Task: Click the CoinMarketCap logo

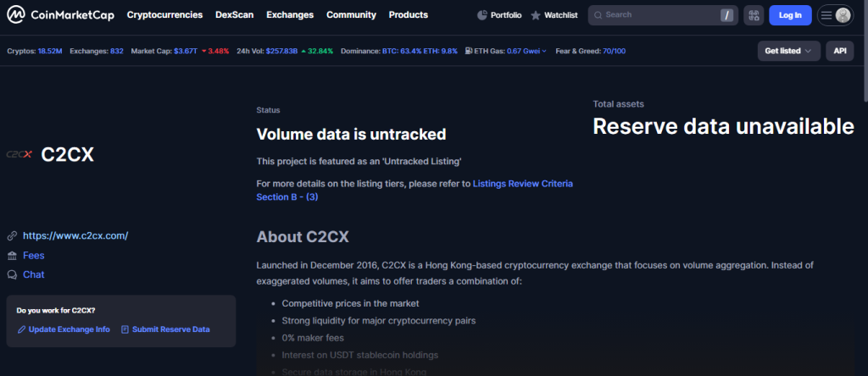Action: pos(61,15)
